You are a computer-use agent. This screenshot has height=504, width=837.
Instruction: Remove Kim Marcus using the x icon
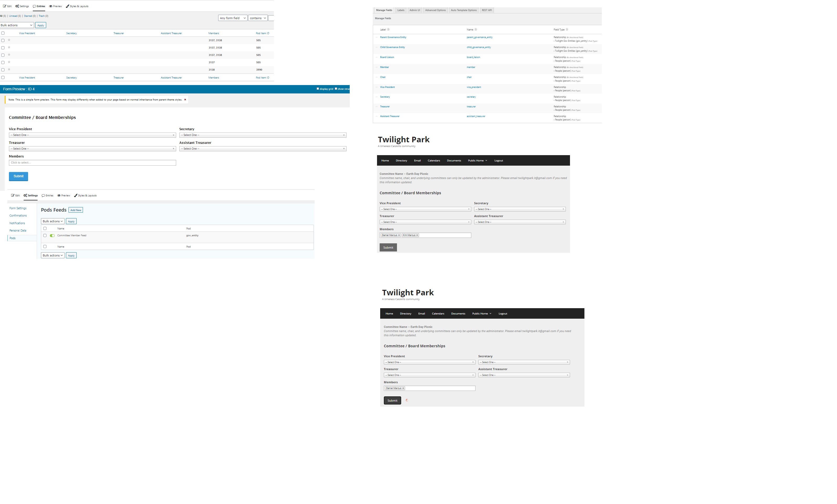(417, 235)
